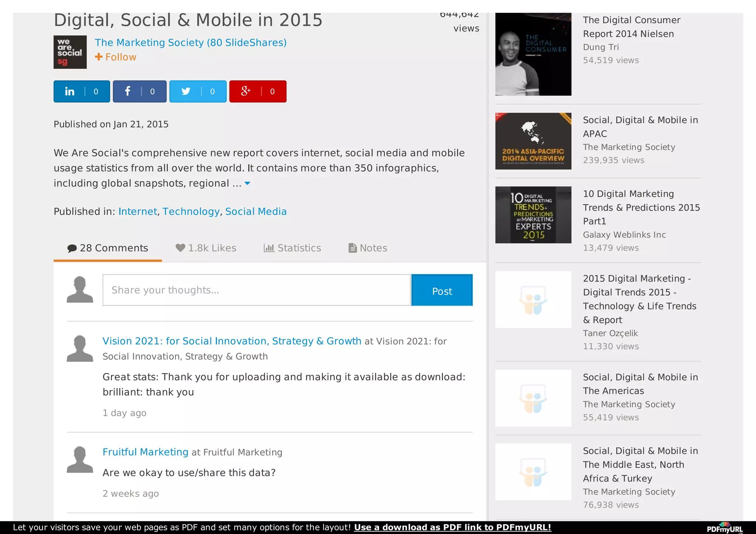This screenshot has width=756, height=534.
Task: Click the document icon for Notes
Action: click(353, 248)
